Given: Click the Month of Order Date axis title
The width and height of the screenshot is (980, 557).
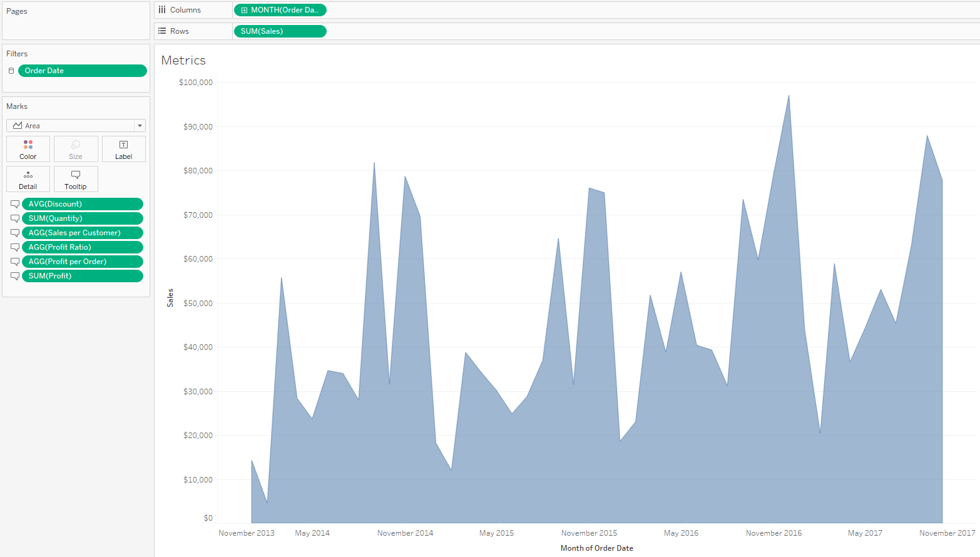Looking at the screenshot, I should (597, 548).
